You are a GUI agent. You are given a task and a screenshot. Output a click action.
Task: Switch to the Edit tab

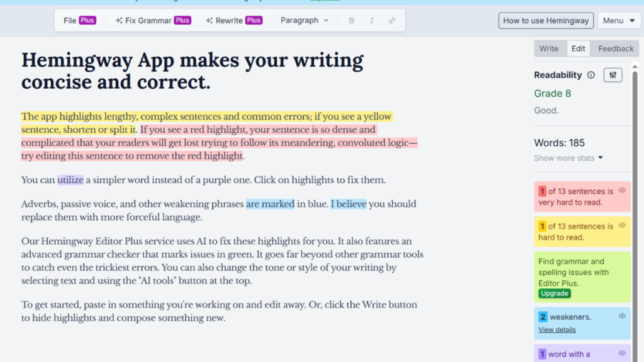tap(578, 48)
